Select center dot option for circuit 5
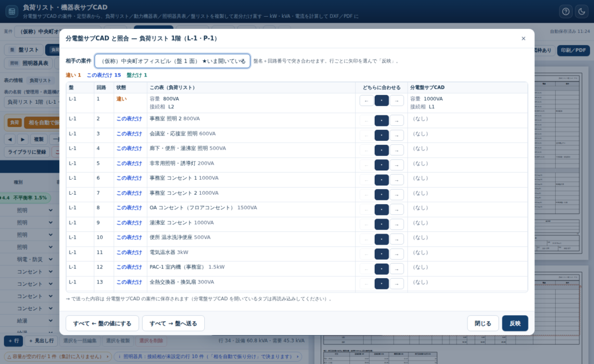594x364 pixels. [x=382, y=165]
